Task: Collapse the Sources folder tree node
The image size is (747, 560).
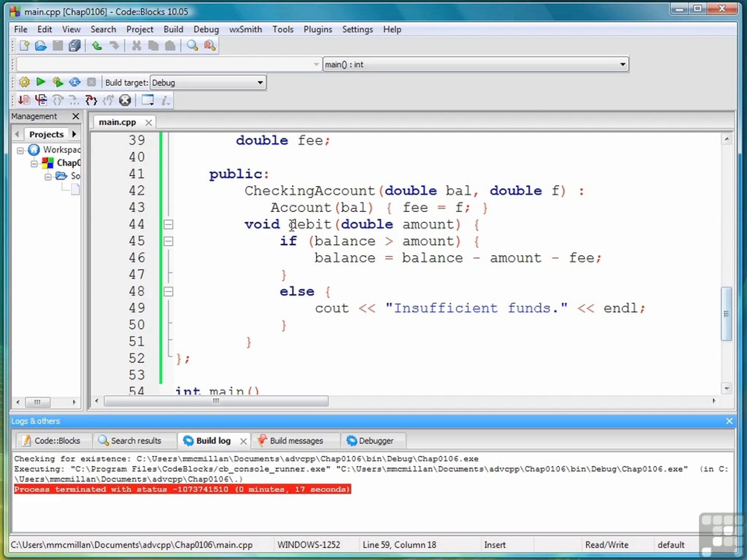Action: pyautogui.click(x=48, y=176)
